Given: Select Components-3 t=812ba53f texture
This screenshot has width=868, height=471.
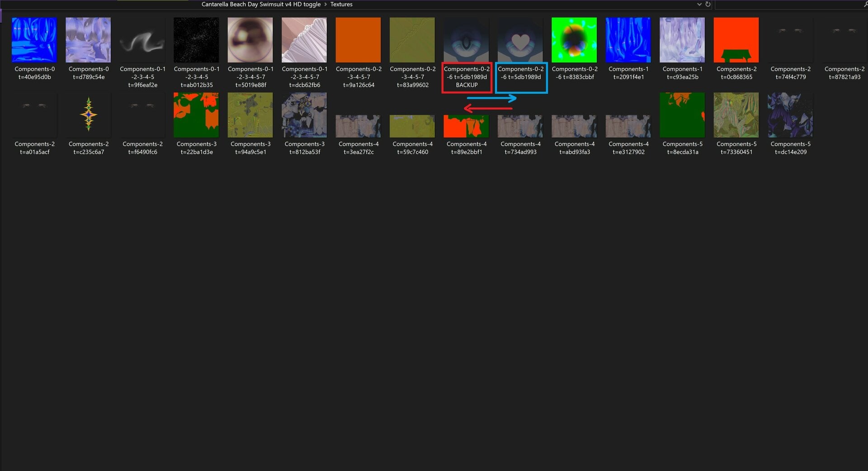Looking at the screenshot, I should (x=304, y=115).
